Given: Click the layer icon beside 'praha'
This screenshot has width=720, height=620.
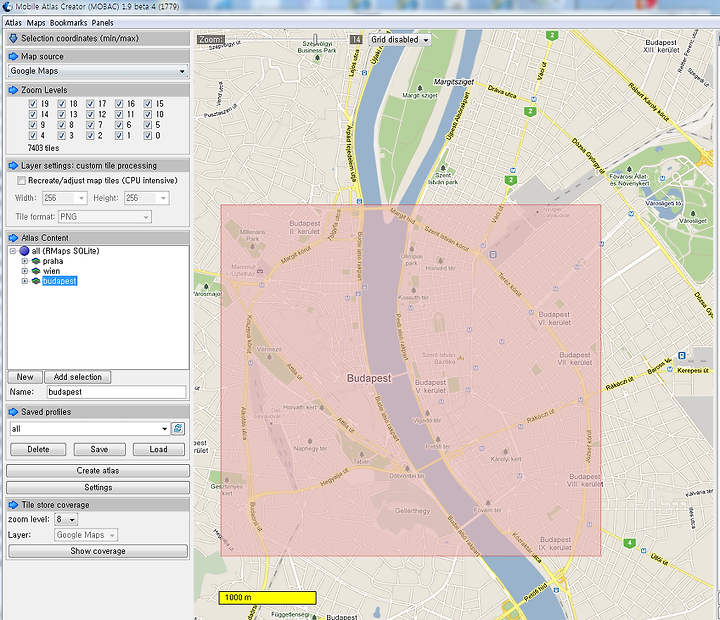Looking at the screenshot, I should click(36, 261).
